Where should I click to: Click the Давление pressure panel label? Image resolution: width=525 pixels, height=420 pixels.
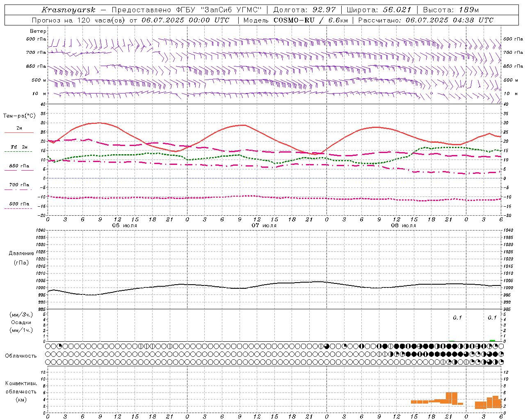pos(21,253)
